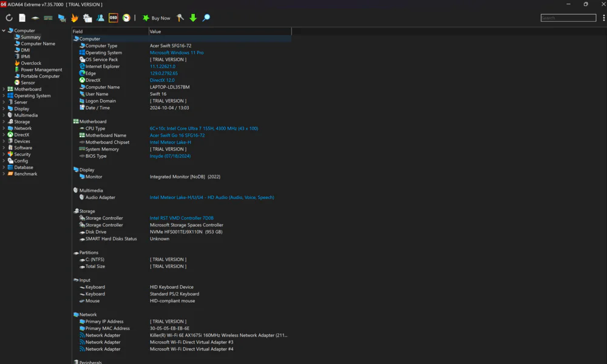
Task: Click the disk benchmark toolbar icon
Action: 35,18
